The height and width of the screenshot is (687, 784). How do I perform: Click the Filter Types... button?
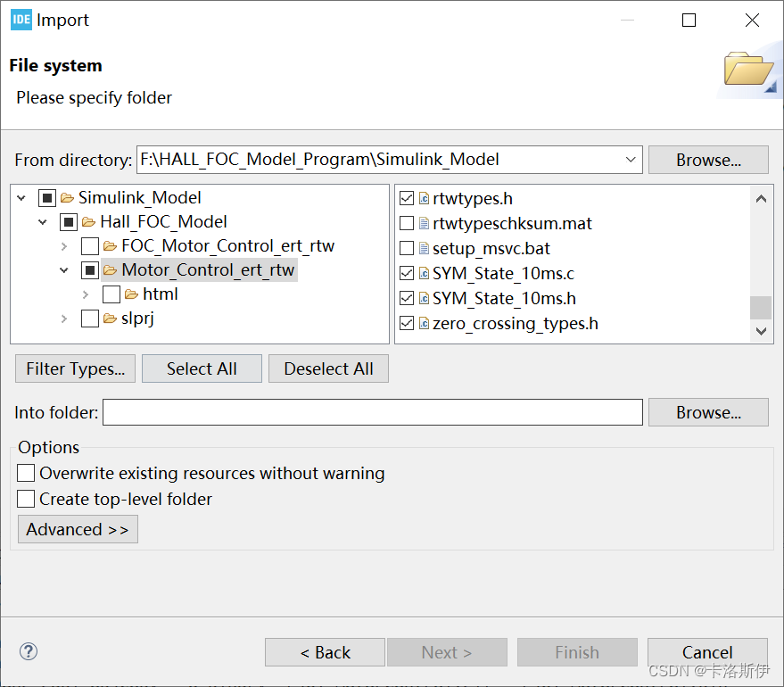(x=76, y=369)
